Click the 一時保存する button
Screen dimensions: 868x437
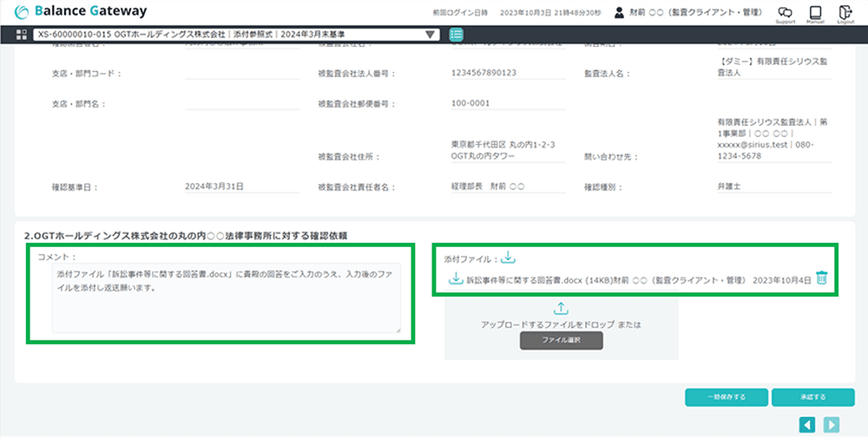pyautogui.click(x=726, y=397)
